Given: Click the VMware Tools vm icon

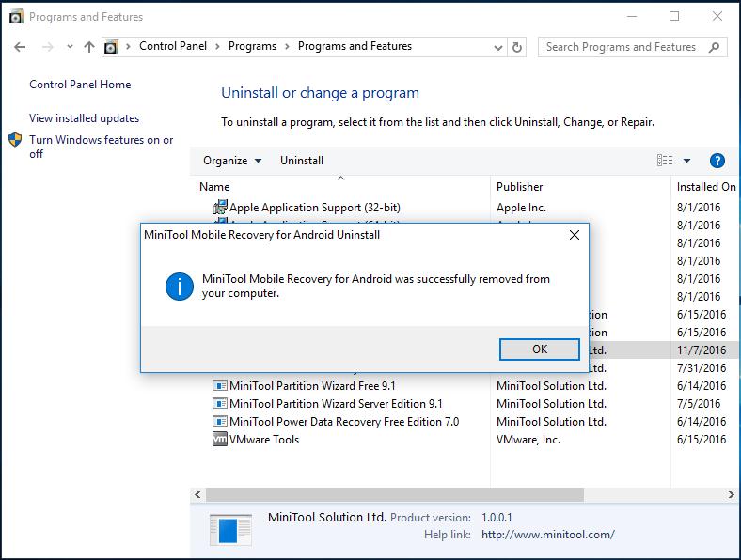Looking at the screenshot, I should click(x=220, y=439).
